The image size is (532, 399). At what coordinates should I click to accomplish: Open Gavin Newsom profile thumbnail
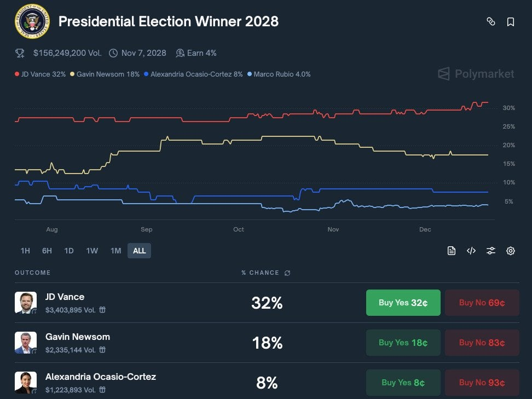click(26, 343)
